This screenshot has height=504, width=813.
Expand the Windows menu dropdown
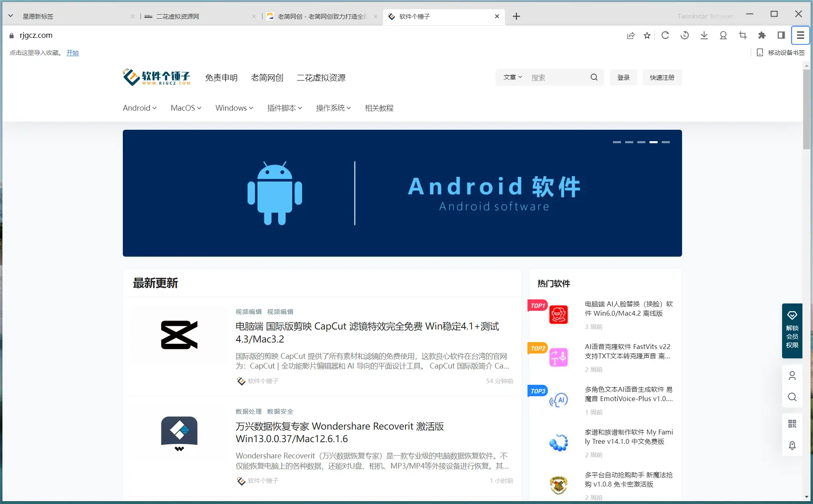point(234,108)
